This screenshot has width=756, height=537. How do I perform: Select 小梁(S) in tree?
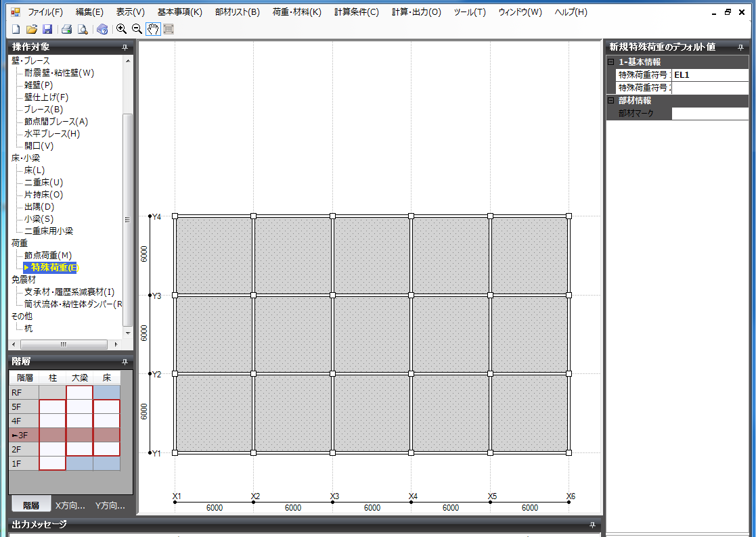coord(39,218)
